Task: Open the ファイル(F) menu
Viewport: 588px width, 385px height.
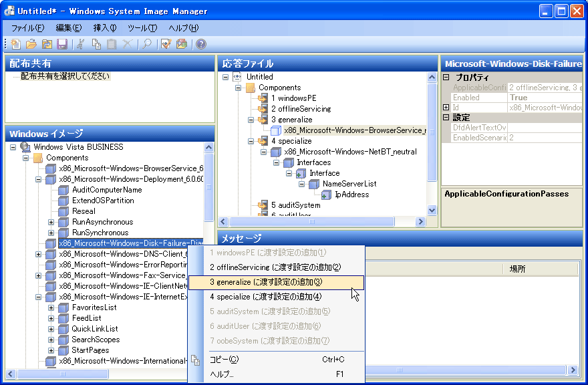Action: [x=28, y=28]
